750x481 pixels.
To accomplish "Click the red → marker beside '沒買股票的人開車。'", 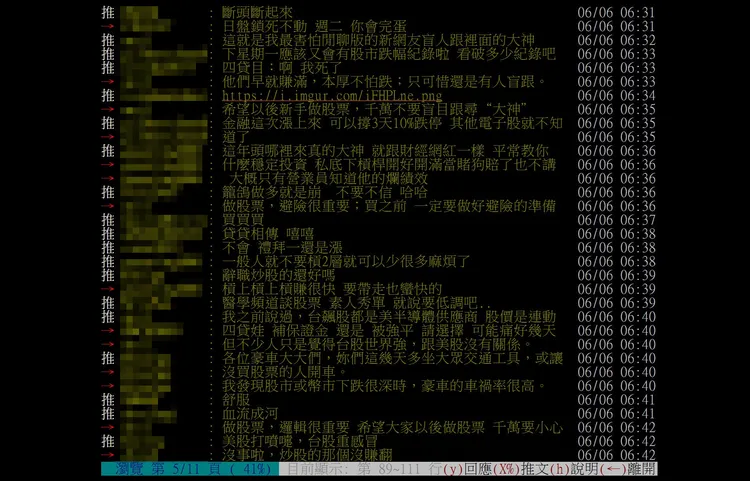I will tap(108, 373).
